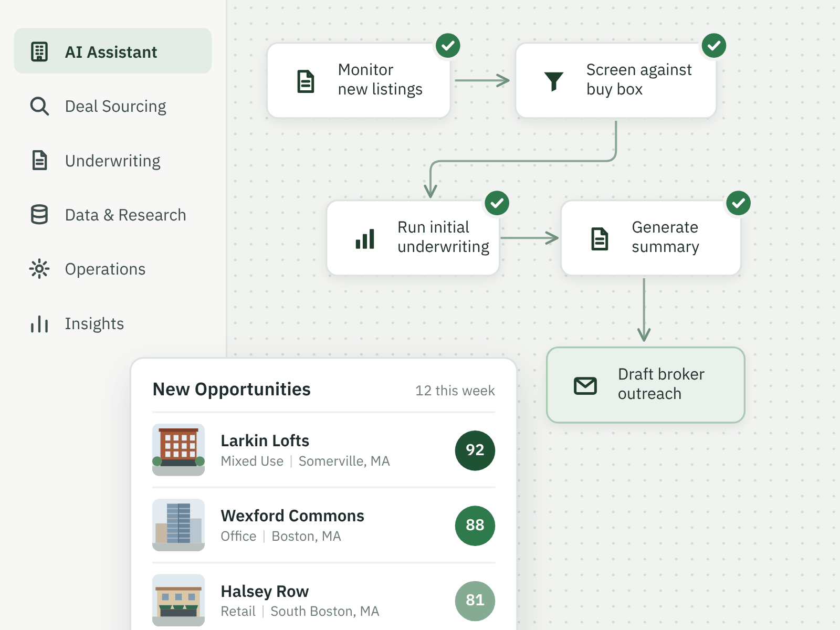Click the 81 score badge for Halsey Row
This screenshot has width=840, height=630.
[475, 601]
